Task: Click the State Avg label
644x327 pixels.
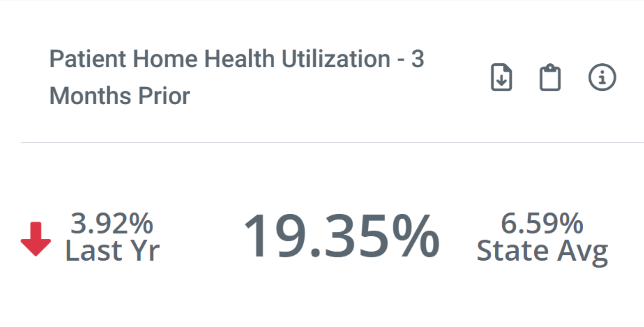Action: tap(542, 252)
